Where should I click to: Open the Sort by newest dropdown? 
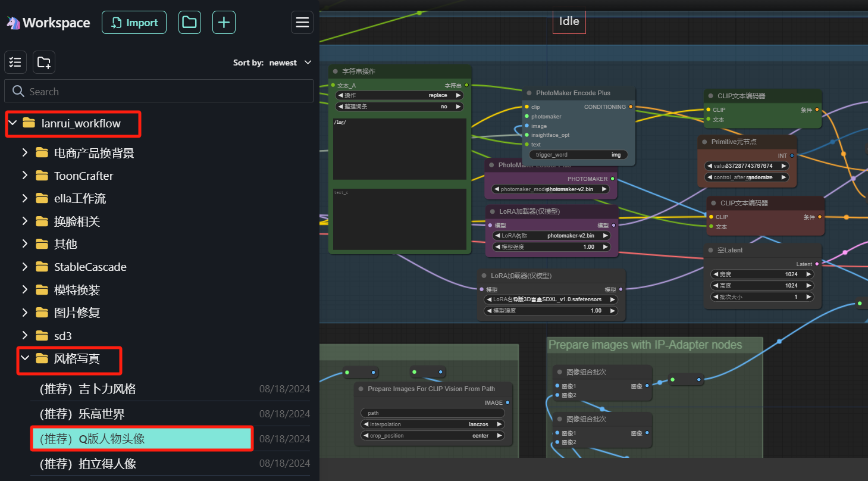[272, 63]
